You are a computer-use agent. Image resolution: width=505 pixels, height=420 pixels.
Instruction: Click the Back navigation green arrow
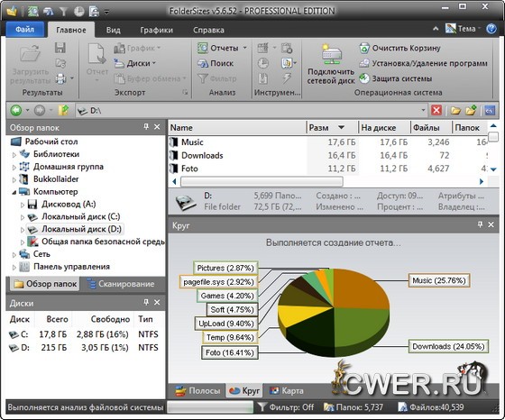[15, 111]
